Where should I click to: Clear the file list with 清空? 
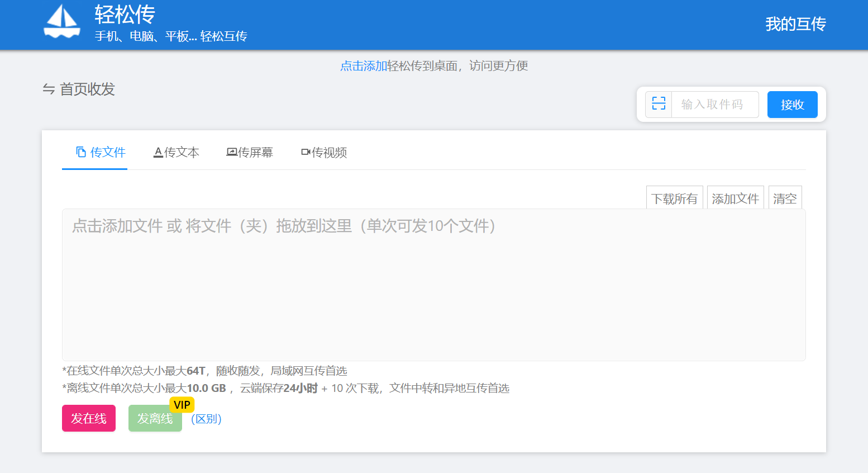[785, 198]
